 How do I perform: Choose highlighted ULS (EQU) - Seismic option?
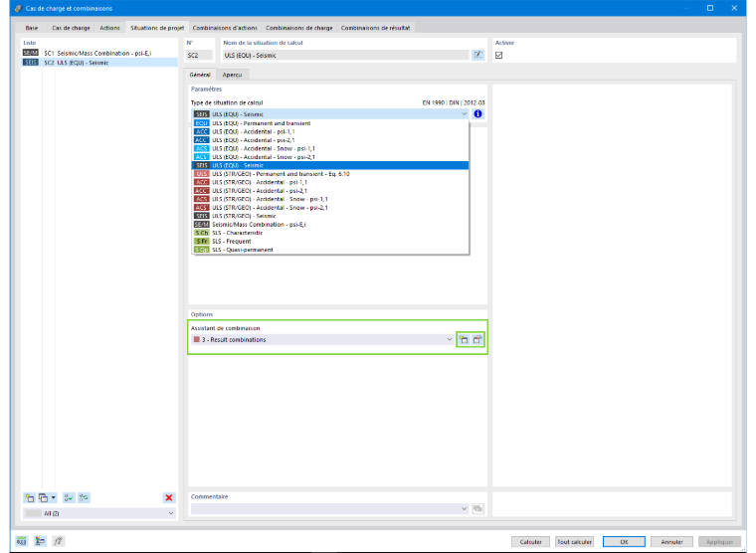(x=330, y=165)
